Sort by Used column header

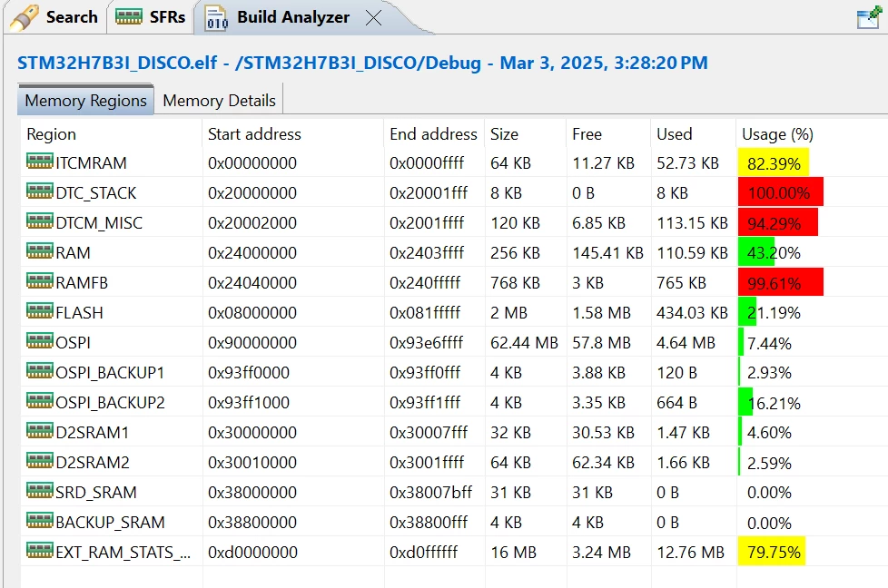tap(674, 134)
